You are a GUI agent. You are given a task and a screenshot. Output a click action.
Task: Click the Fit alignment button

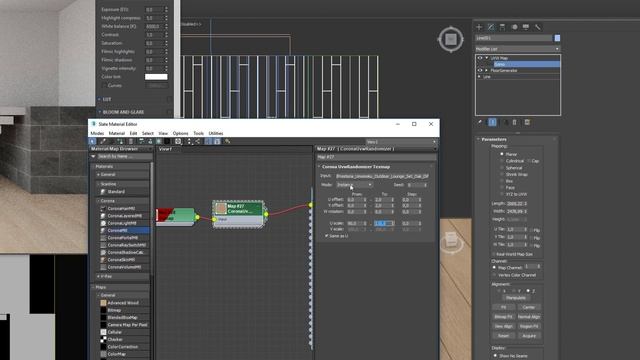pyautogui.click(x=504, y=307)
